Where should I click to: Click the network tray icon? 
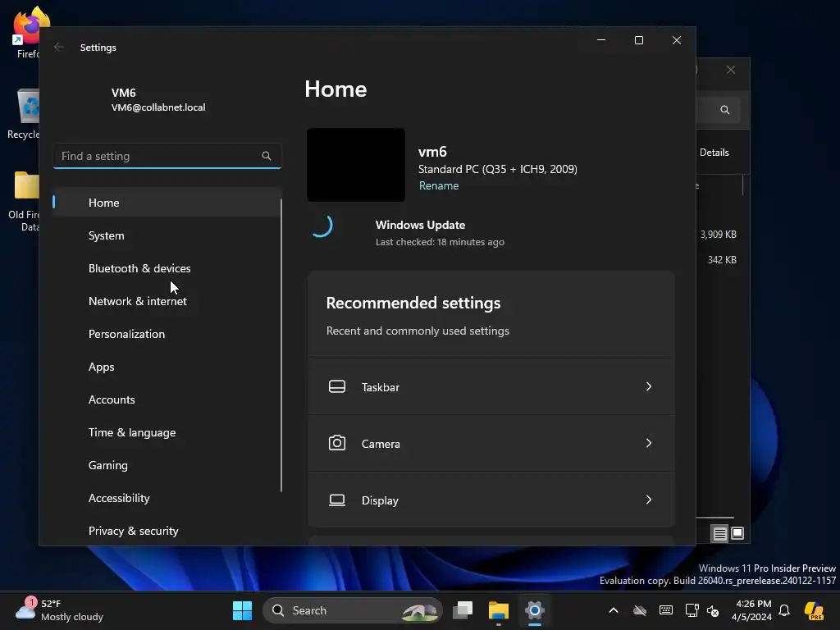click(x=692, y=610)
